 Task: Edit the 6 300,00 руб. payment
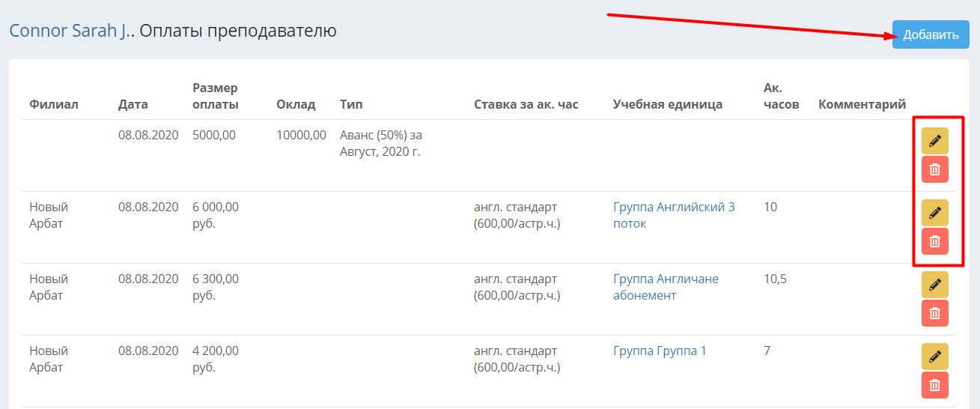pos(934,285)
